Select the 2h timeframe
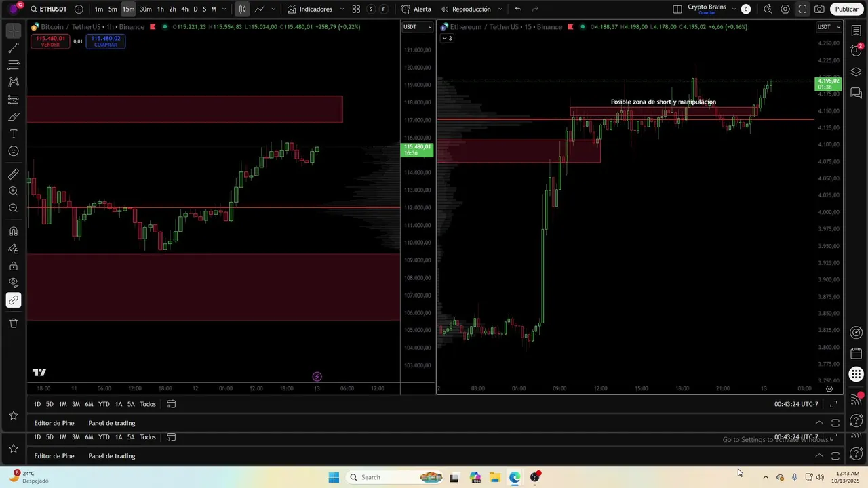The height and width of the screenshot is (488, 868). (172, 9)
